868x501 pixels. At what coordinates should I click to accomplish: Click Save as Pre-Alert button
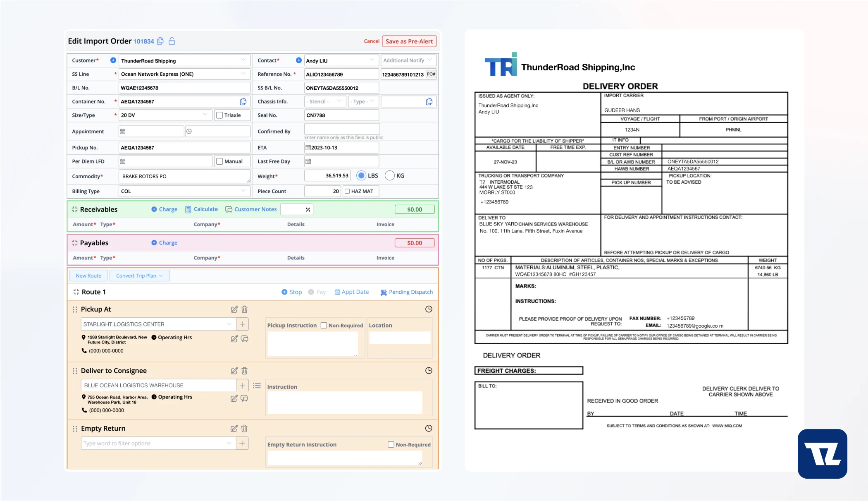[x=409, y=41]
